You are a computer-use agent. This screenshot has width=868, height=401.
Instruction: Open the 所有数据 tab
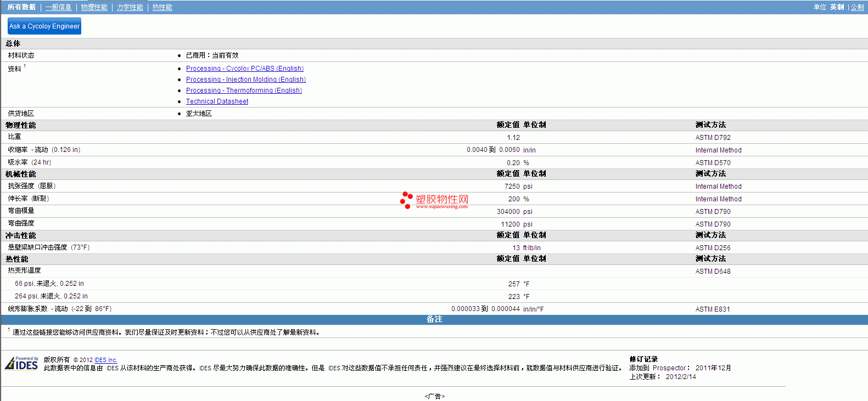coord(21,7)
